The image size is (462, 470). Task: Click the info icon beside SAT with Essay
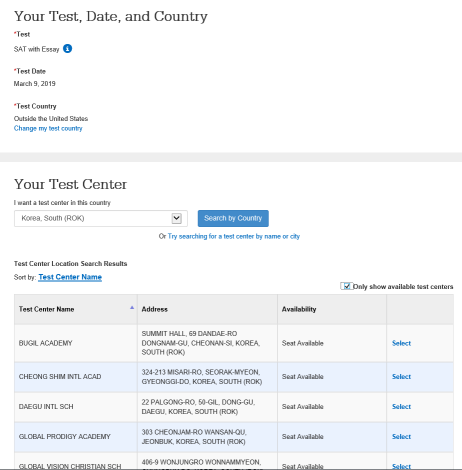pyautogui.click(x=67, y=49)
